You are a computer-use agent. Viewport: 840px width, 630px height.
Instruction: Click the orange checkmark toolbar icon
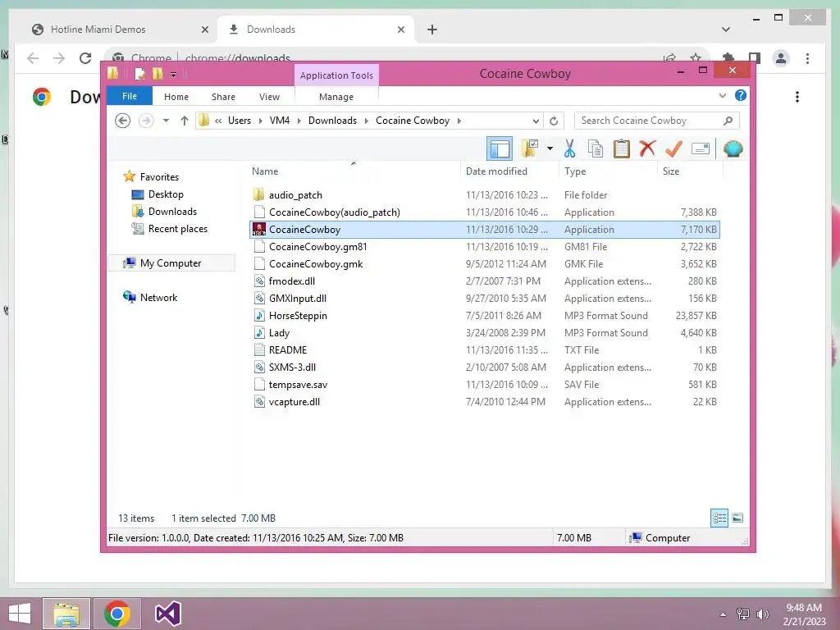[673, 148]
